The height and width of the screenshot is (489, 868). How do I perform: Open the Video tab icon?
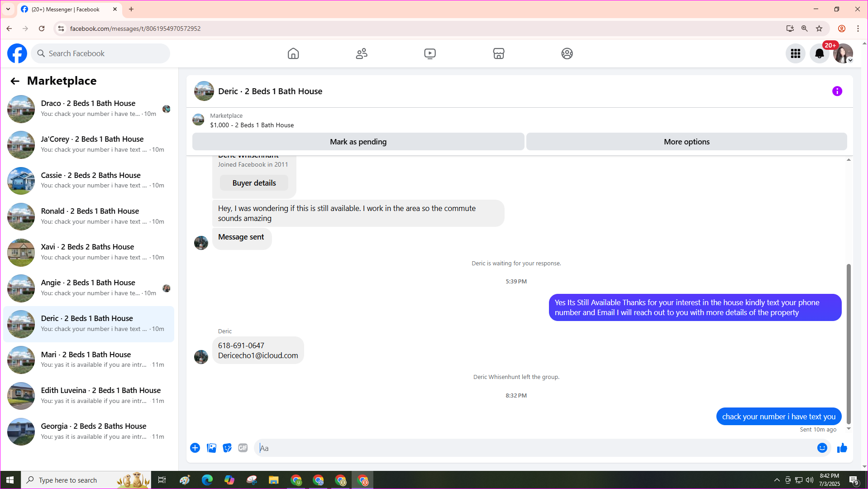[x=430, y=53]
